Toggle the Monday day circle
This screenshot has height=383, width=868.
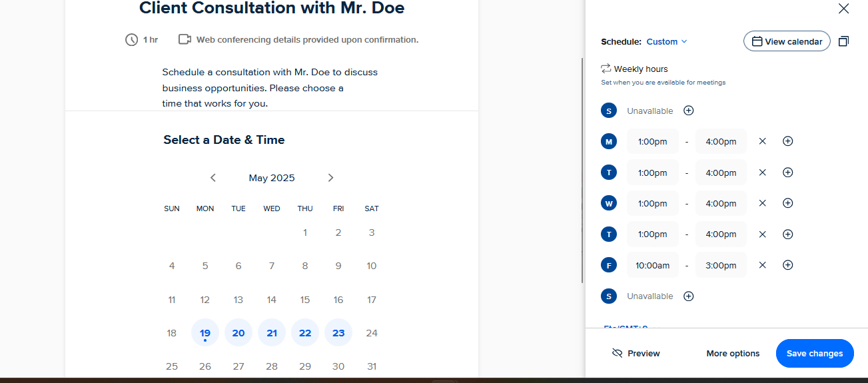click(608, 141)
